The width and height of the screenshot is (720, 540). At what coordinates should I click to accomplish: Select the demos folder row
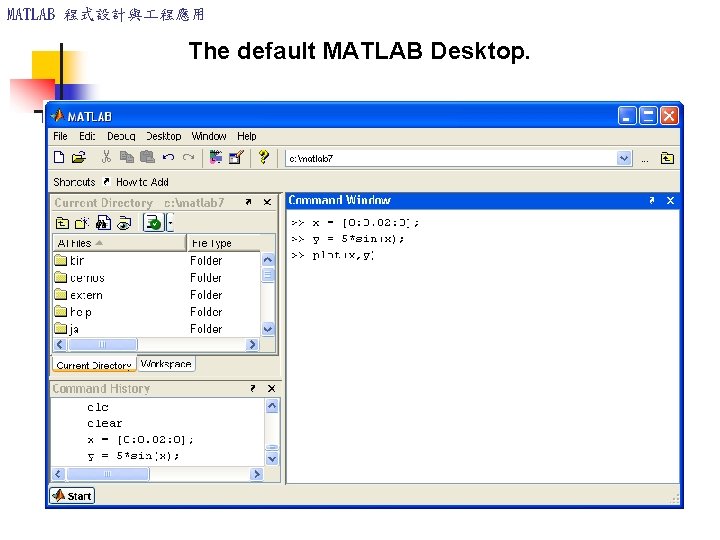coord(156,278)
